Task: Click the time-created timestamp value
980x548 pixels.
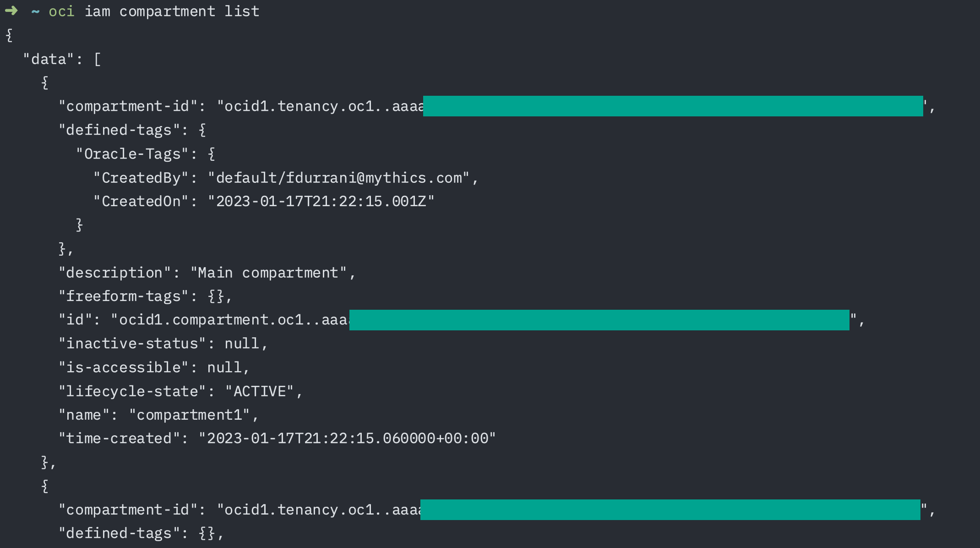Action: pos(347,438)
